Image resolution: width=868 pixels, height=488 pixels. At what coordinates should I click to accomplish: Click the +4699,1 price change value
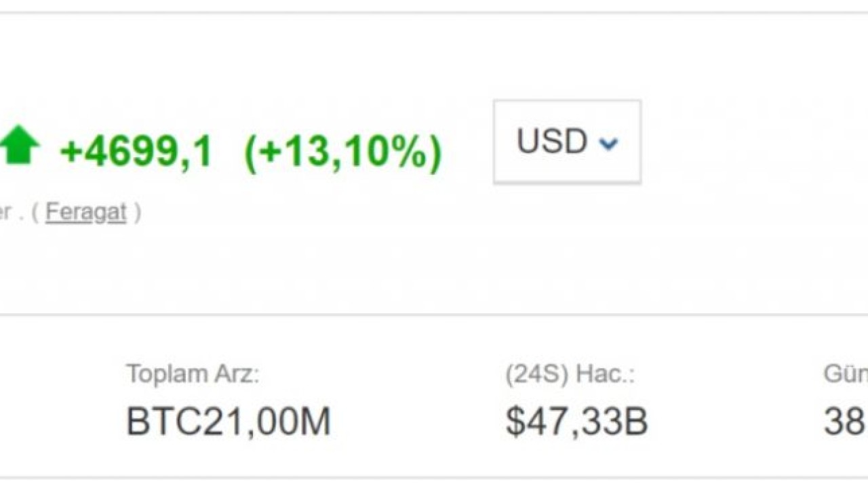(x=136, y=150)
